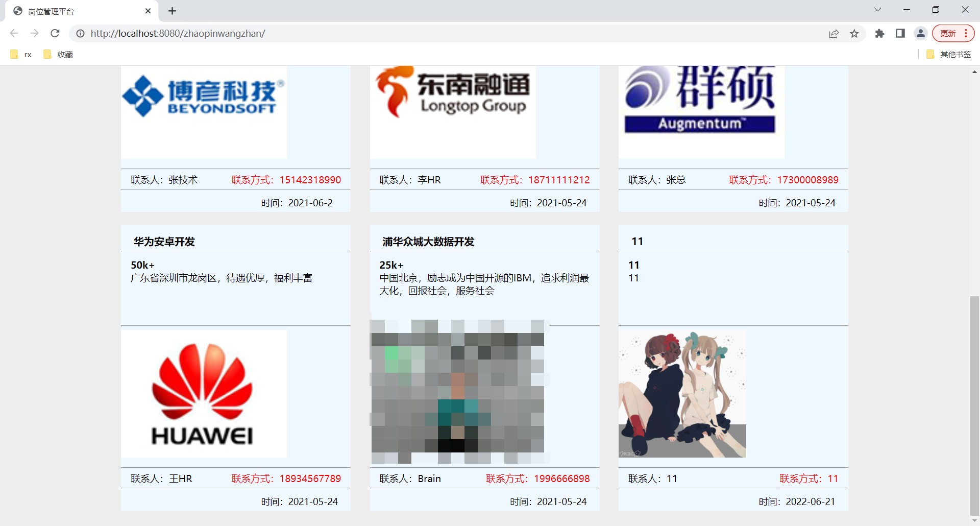
Task: Click the vertical scrollbar thumb
Action: (974, 406)
